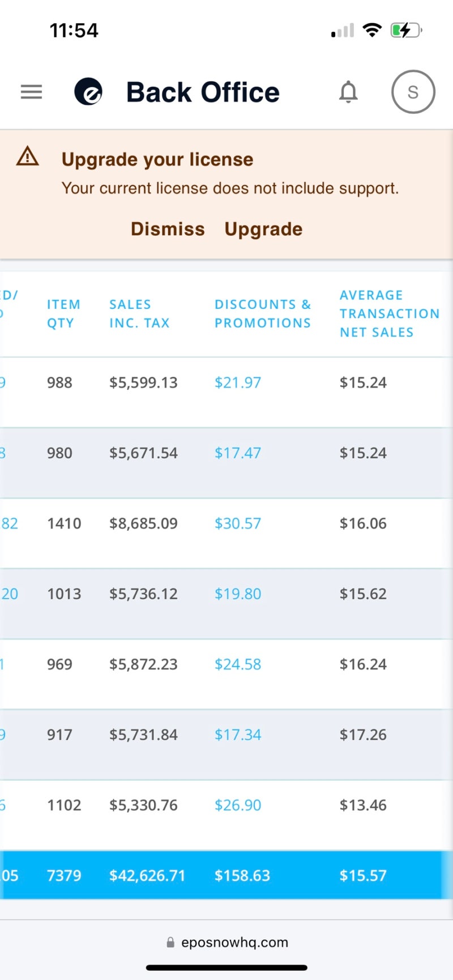Open the user profile avatar "S"
453x980 pixels.
413,92
